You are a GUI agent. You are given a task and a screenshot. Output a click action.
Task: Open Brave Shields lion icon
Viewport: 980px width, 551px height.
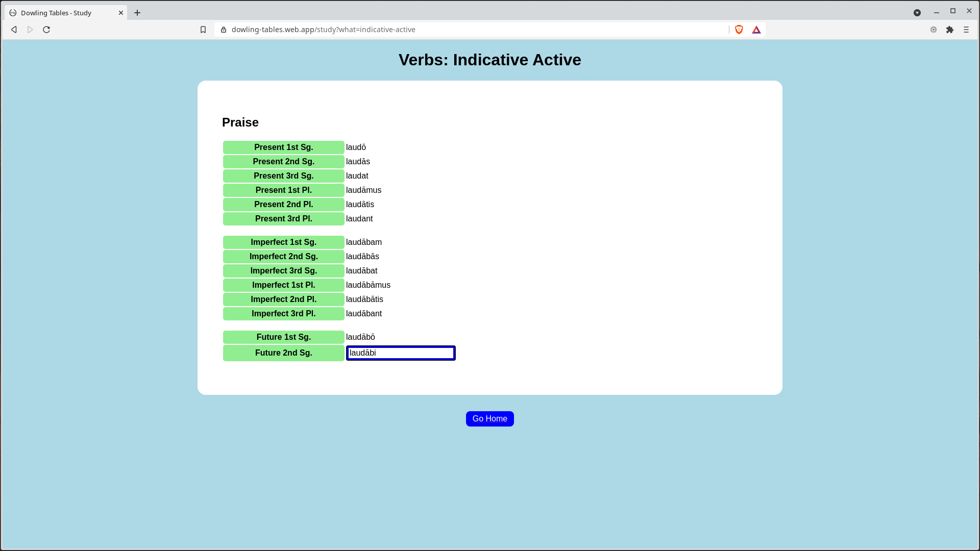tap(739, 30)
